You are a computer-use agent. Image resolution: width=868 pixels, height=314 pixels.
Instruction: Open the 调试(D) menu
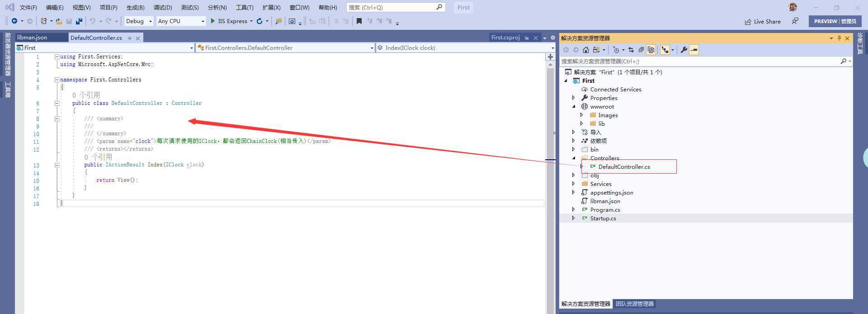tap(162, 8)
